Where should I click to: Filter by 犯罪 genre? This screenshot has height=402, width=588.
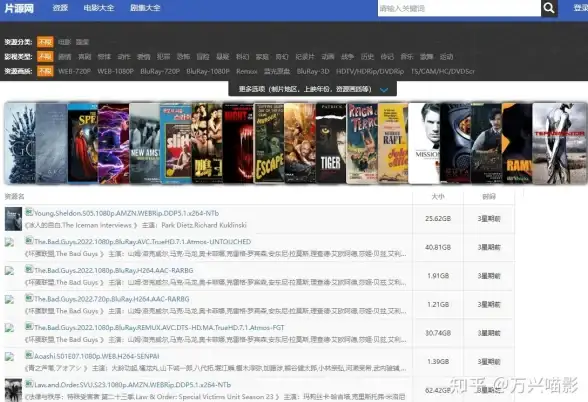(x=164, y=57)
